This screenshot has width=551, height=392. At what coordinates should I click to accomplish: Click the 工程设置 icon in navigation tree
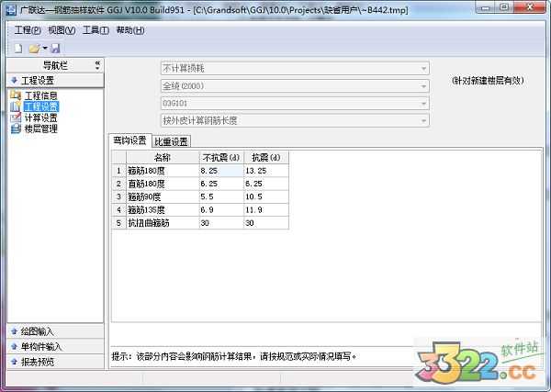16,106
